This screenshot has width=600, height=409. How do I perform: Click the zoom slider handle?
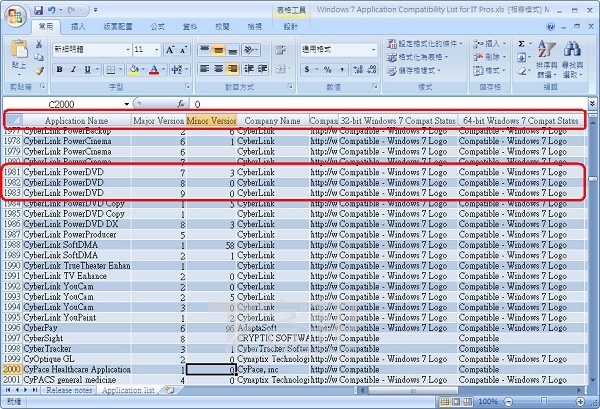544,401
